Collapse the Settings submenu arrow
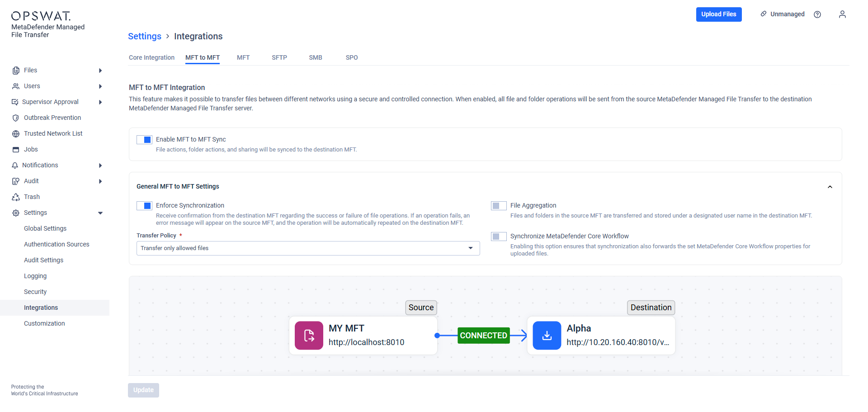 coord(100,213)
